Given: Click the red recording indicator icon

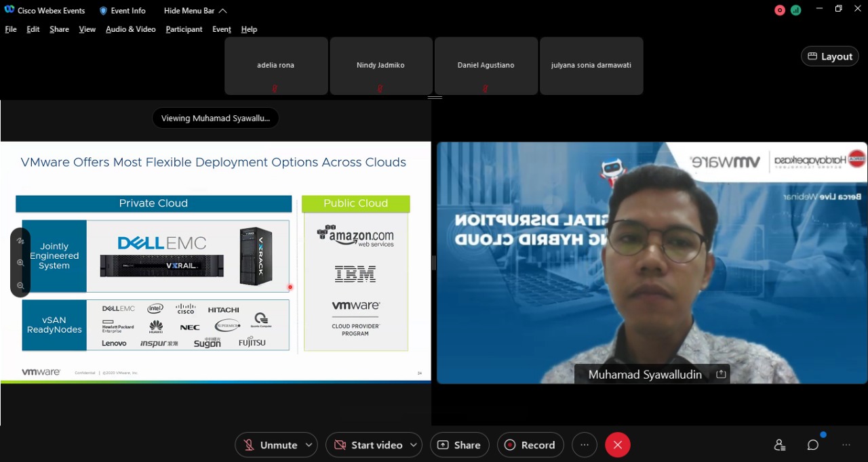Looking at the screenshot, I should 780,10.
